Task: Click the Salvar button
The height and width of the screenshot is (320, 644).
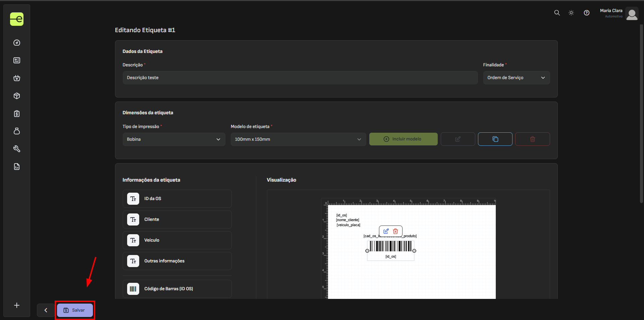Action: click(x=75, y=310)
